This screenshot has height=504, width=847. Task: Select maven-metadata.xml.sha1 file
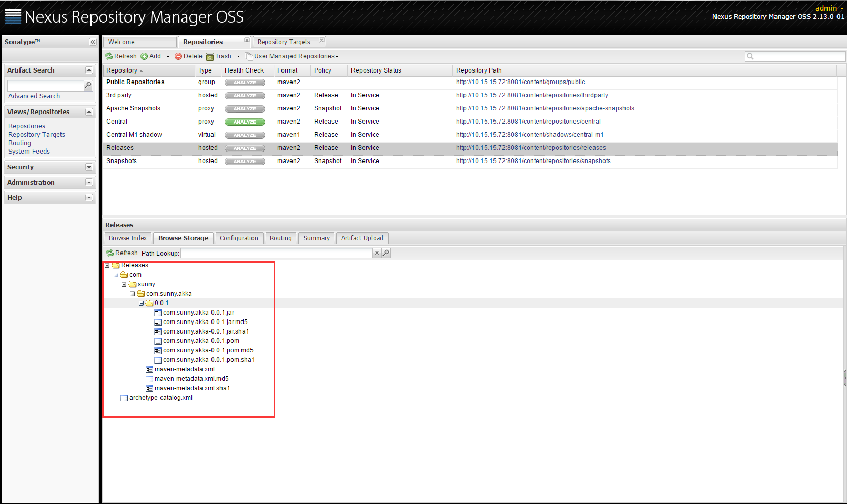(192, 388)
